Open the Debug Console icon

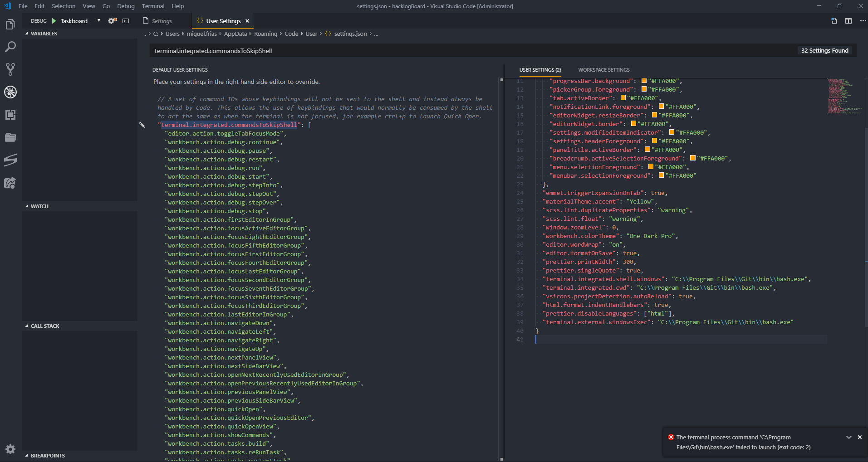click(x=126, y=21)
